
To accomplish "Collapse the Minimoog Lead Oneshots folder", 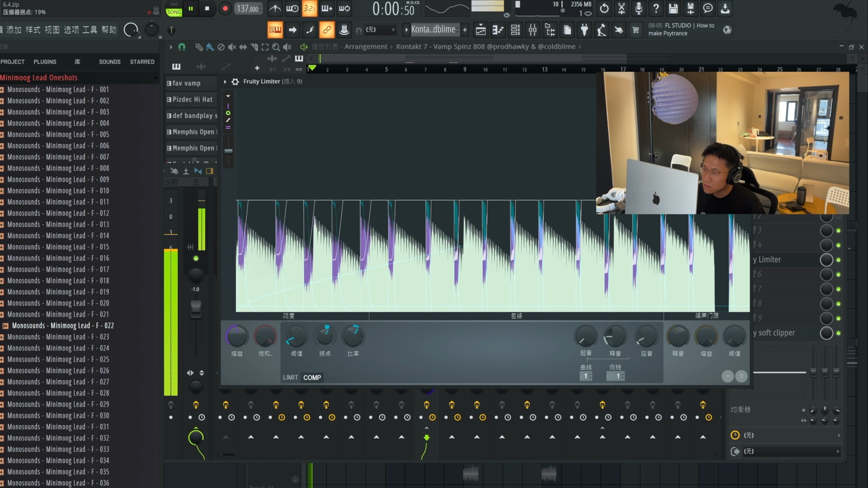I will click(x=39, y=78).
